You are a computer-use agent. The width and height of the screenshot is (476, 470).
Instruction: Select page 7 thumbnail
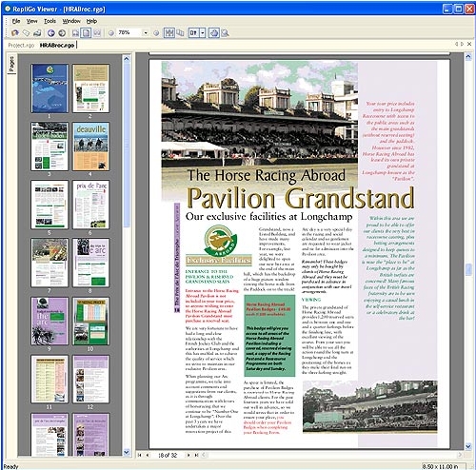[50, 263]
